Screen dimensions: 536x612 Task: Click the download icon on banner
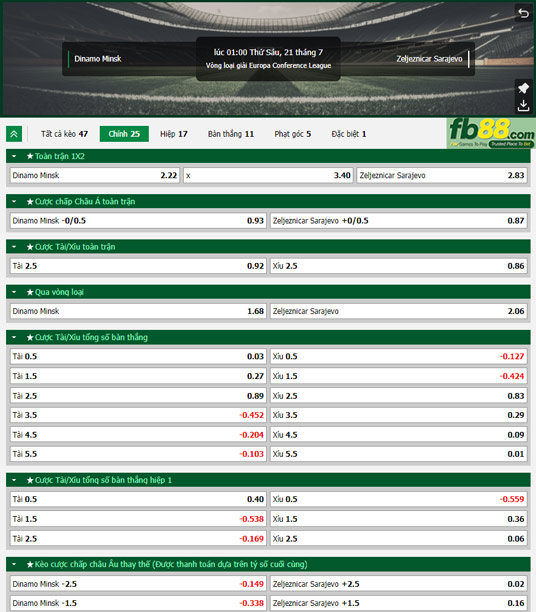pos(523,105)
